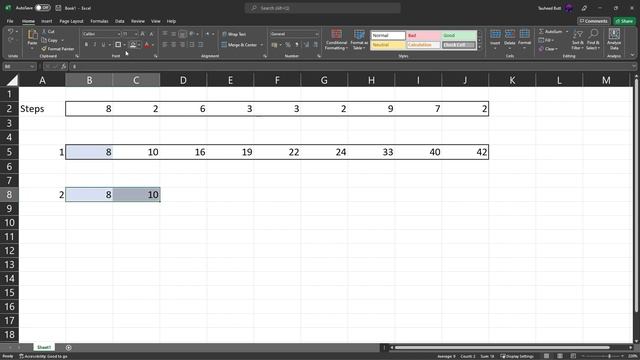Open the Font name combo box
Image resolution: width=640 pixels, height=360 pixels.
pos(101,34)
